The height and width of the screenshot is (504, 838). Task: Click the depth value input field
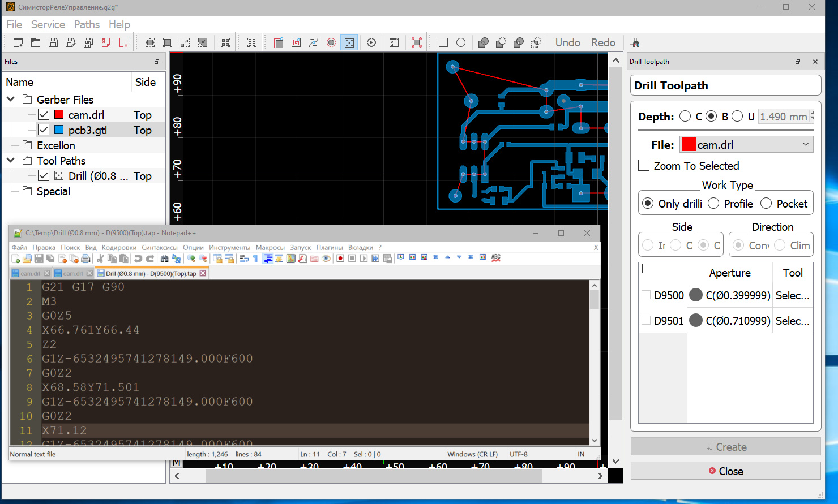tap(783, 117)
